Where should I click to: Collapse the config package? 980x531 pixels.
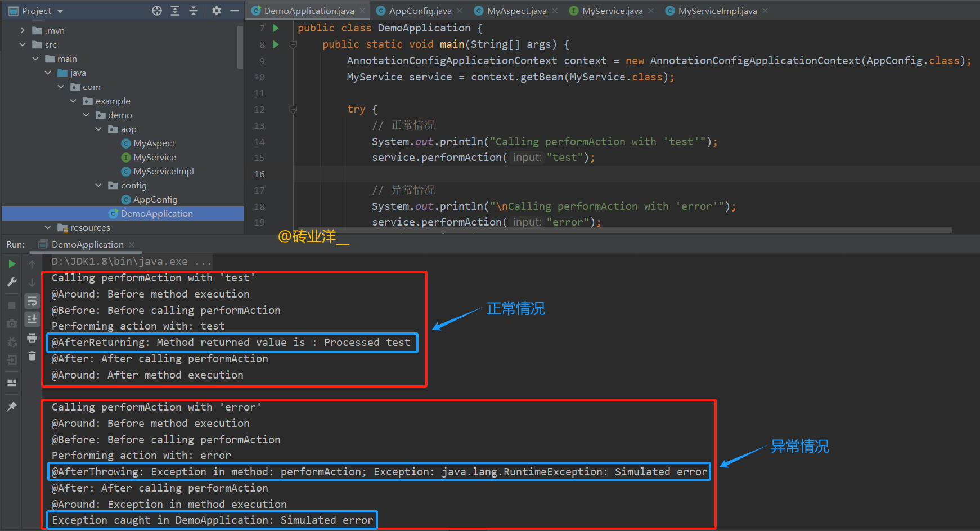[99, 185]
